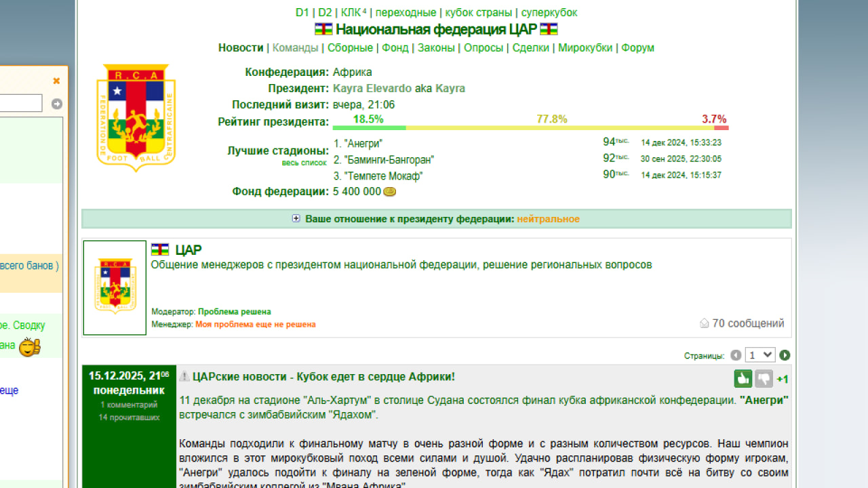Click the thumbs-up smiley emoticon in the left sidebar
Screen dimensions: 868x488
click(30, 346)
